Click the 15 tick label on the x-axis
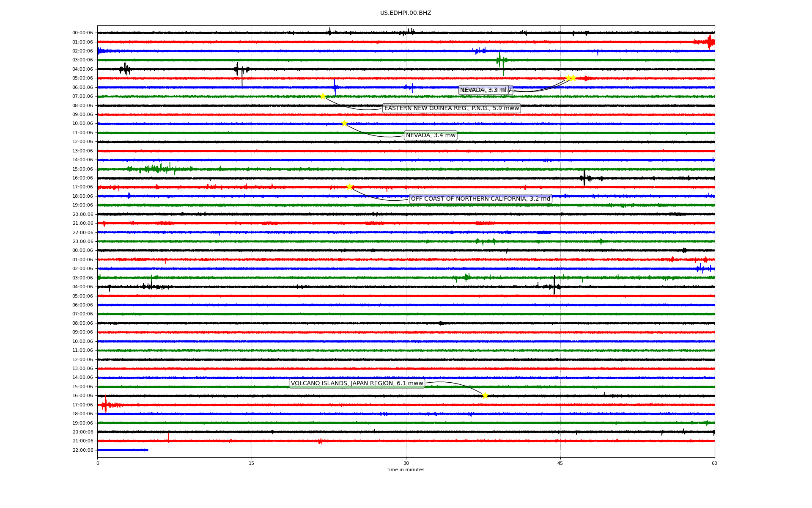 tap(252, 463)
